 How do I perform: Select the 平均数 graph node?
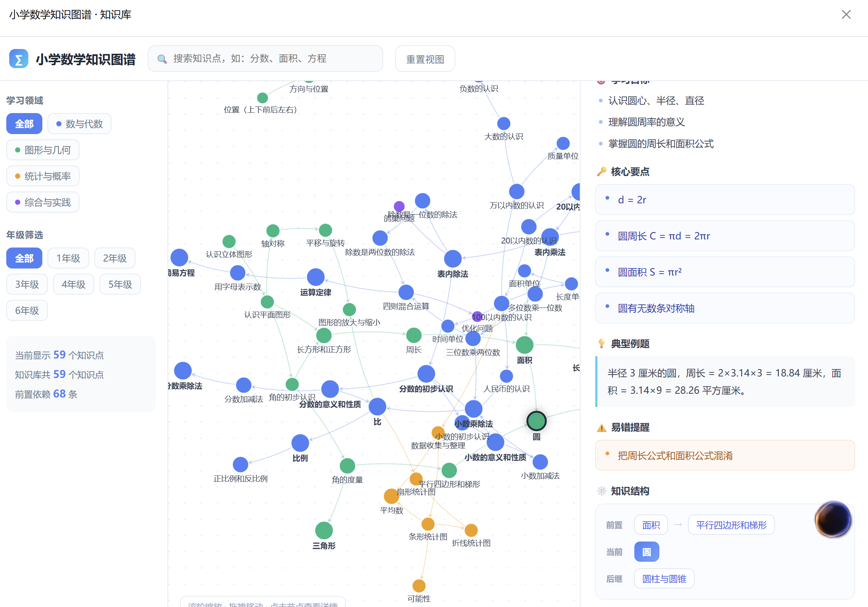tap(391, 496)
